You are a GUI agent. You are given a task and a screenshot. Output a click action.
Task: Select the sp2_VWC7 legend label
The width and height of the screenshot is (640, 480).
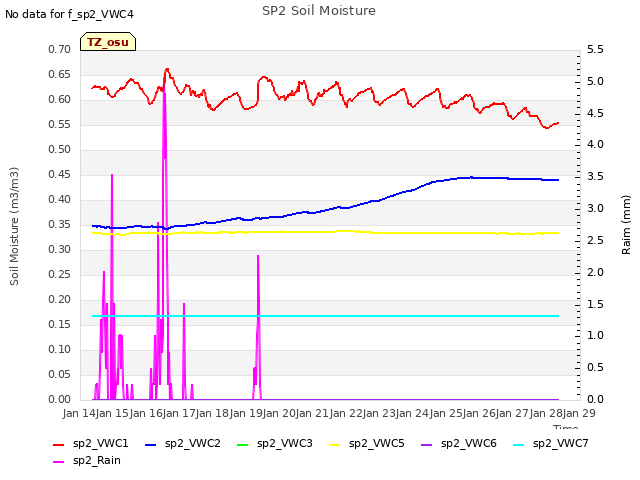pyautogui.click(x=561, y=444)
